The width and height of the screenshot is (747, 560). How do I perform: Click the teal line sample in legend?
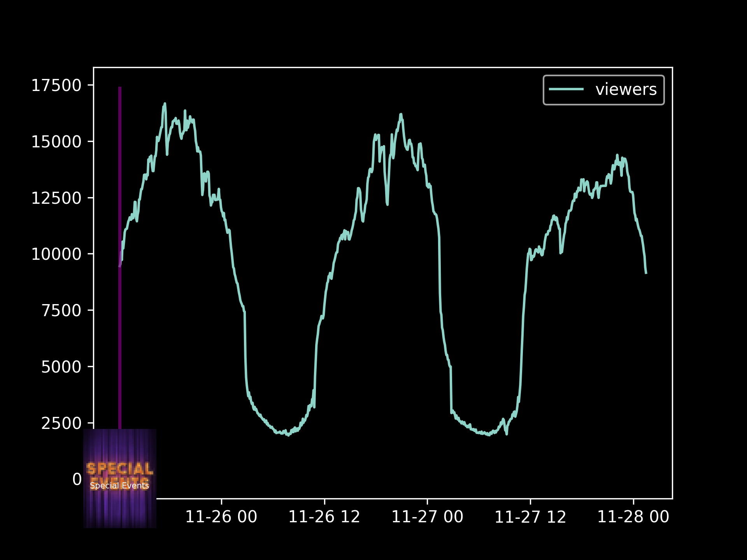point(566,89)
